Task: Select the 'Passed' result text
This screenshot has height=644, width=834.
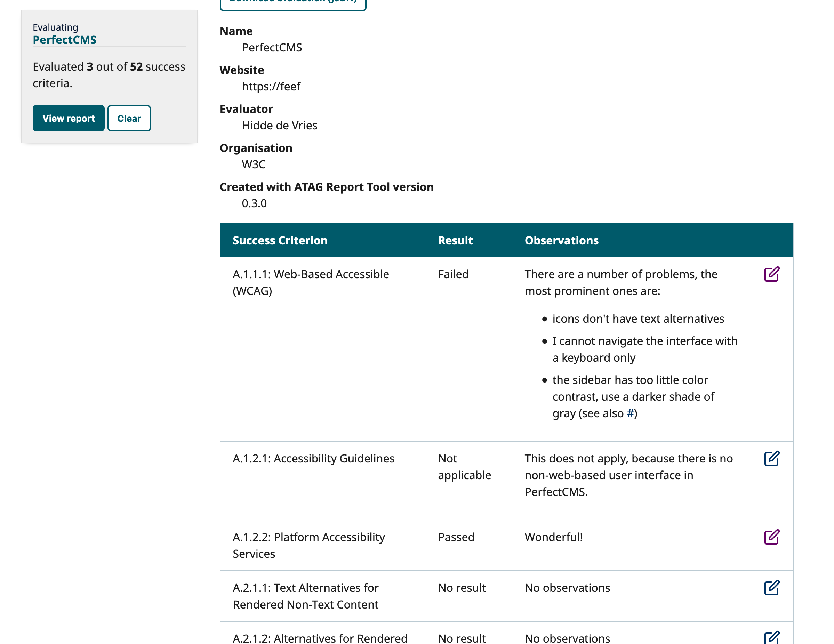Action: click(x=456, y=537)
